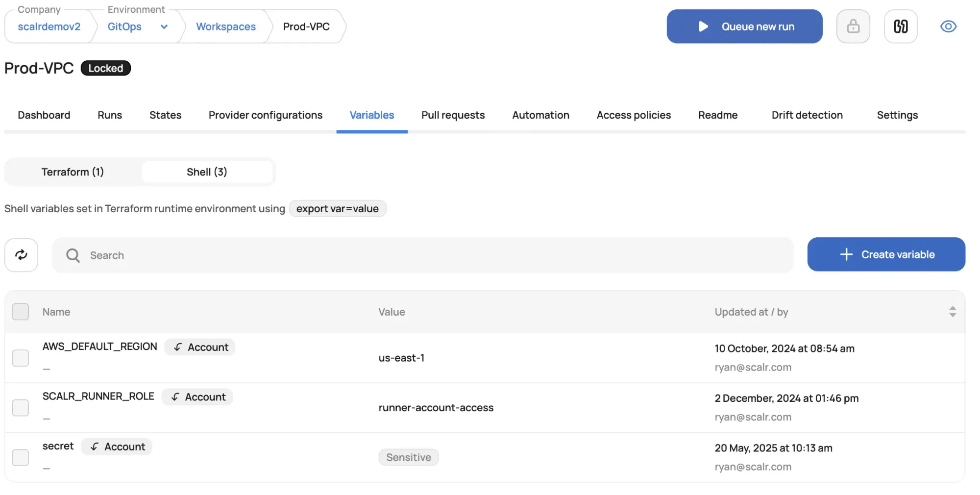980x495 pixels.
Task: Click the Account scope badge for AWS_DEFAULT_REGION
Action: [x=200, y=347]
